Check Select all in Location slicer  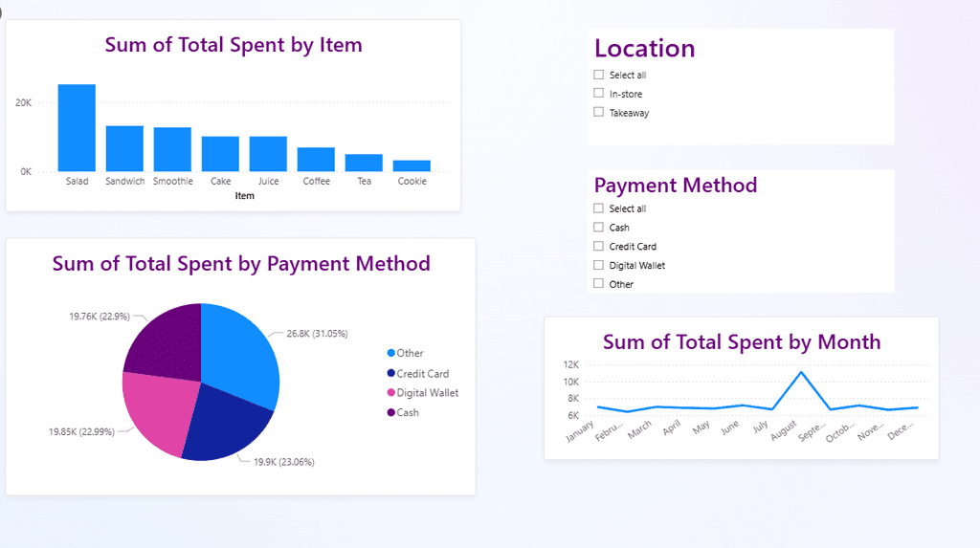599,75
